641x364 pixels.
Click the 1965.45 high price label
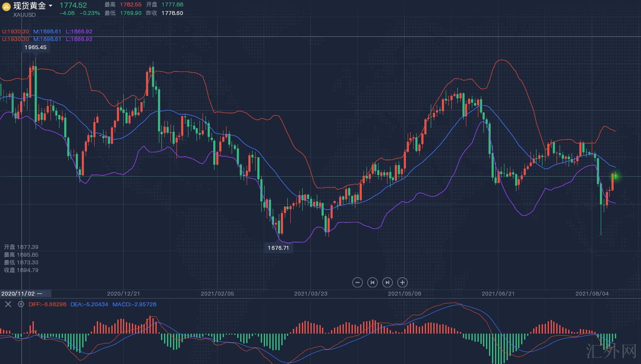(x=36, y=47)
